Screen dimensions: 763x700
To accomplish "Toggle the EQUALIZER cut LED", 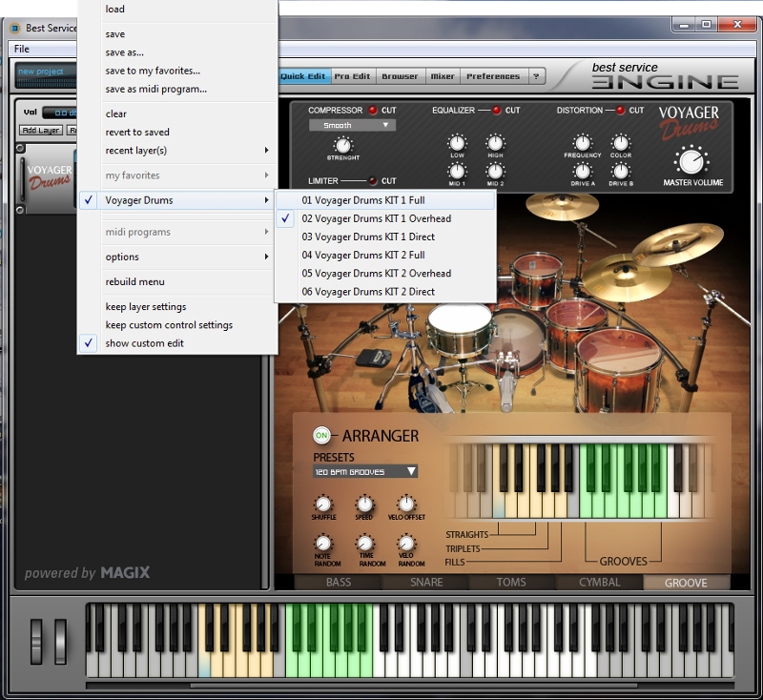I will tap(496, 111).
